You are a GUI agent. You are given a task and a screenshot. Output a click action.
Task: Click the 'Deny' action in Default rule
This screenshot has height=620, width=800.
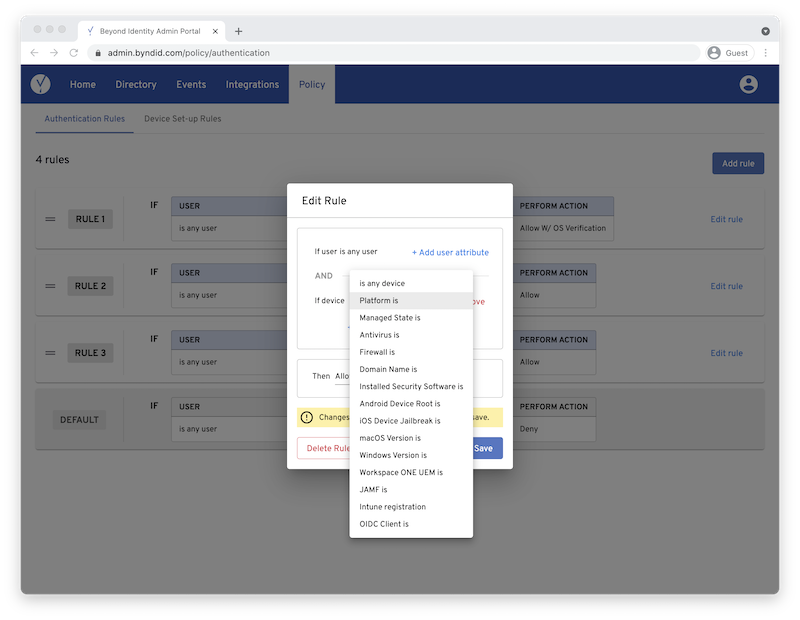click(529, 429)
